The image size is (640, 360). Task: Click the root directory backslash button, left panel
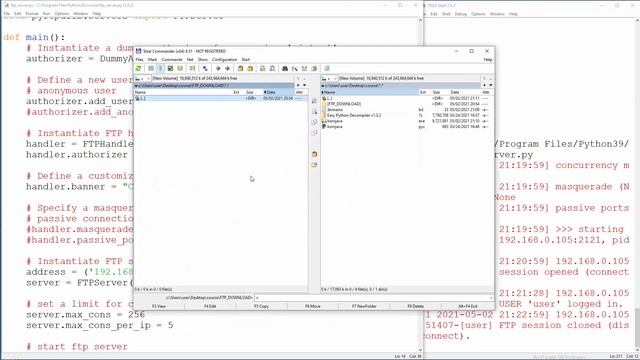[x=298, y=78]
